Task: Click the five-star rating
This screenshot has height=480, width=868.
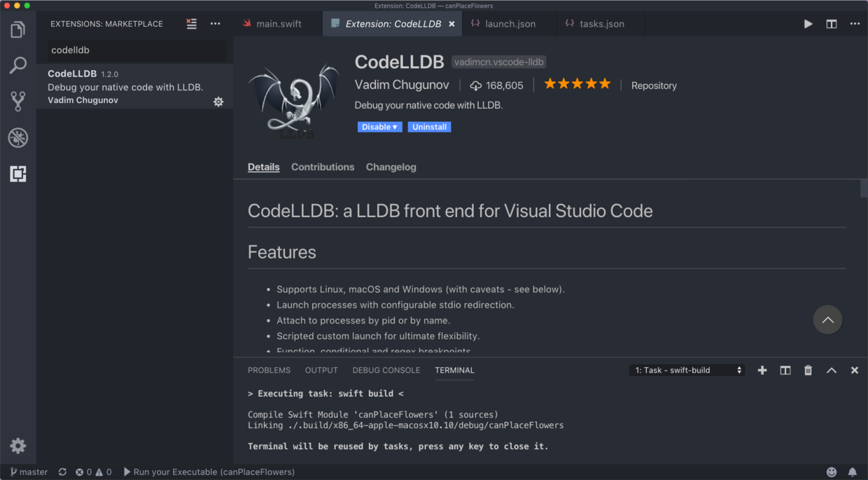Action: point(577,84)
